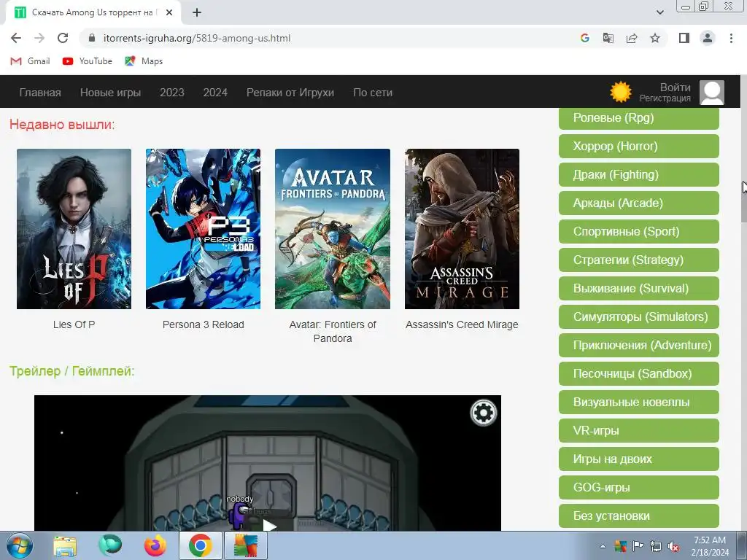Expand the tab search dropdown
This screenshot has height=560, width=747.
coord(659,12)
